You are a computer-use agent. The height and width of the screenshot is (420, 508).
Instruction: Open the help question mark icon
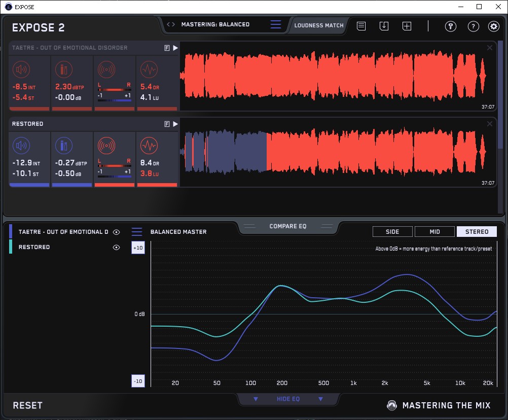(474, 26)
